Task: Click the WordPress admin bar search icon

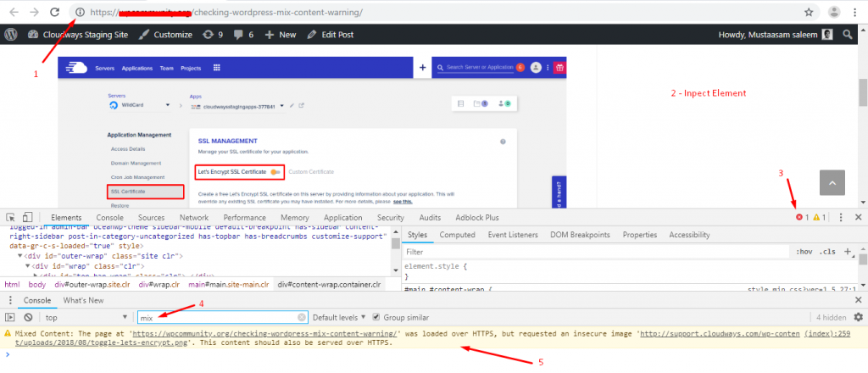Action: [x=848, y=35]
